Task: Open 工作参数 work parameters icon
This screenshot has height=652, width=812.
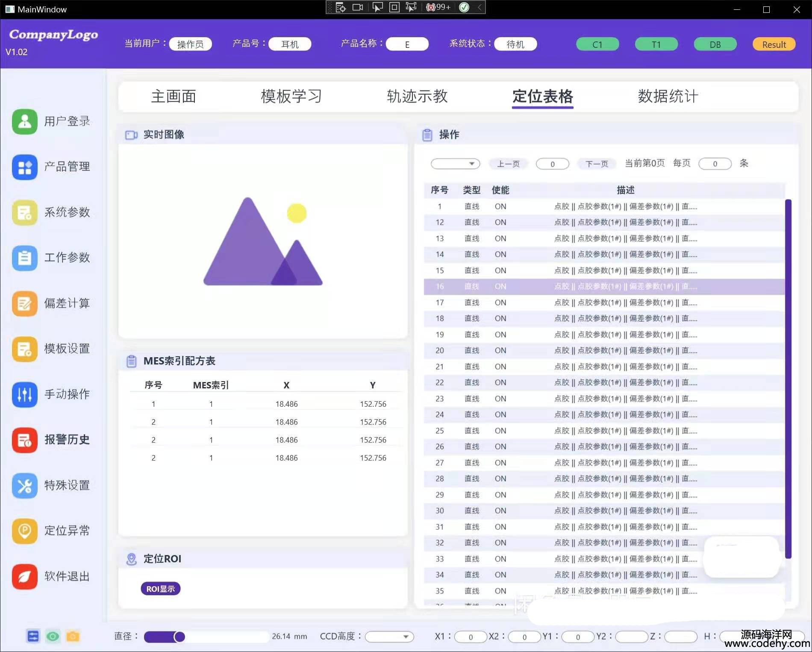Action: coord(25,258)
